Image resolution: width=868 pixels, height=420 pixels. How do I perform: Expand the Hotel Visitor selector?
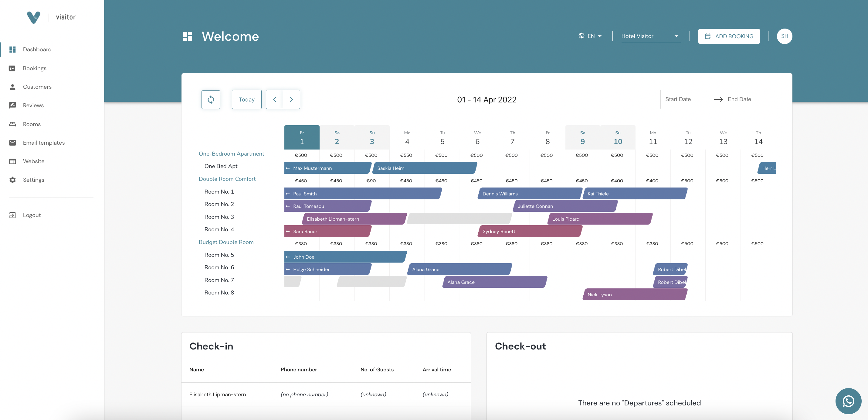pyautogui.click(x=650, y=36)
